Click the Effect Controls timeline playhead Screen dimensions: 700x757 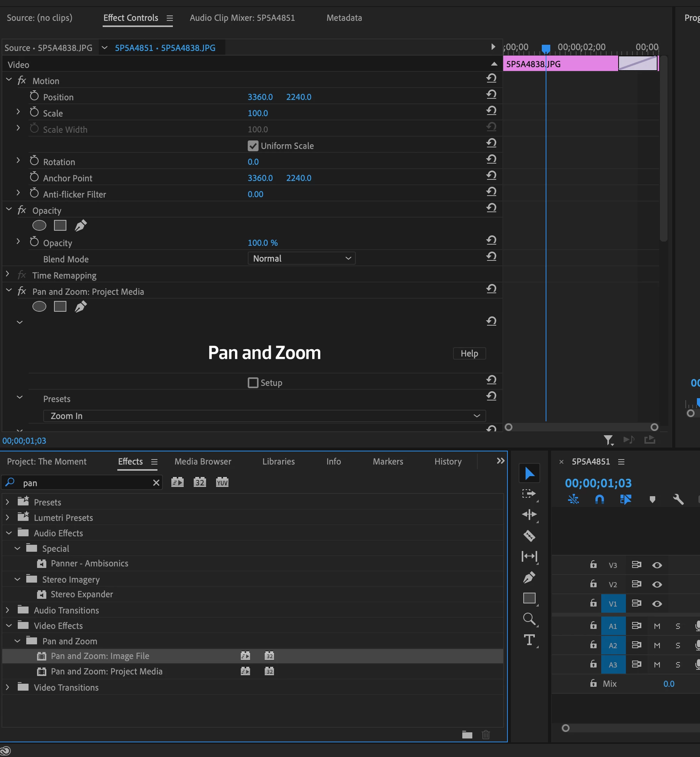coord(546,49)
